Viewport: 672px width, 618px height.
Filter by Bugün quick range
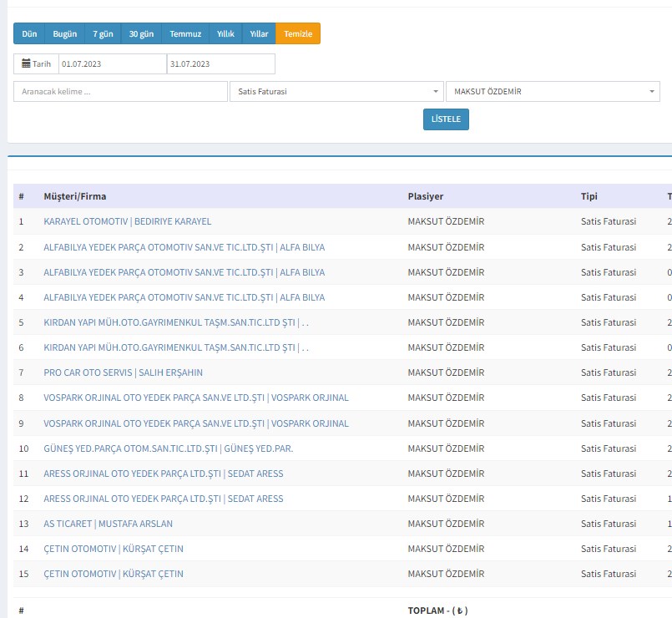point(65,33)
